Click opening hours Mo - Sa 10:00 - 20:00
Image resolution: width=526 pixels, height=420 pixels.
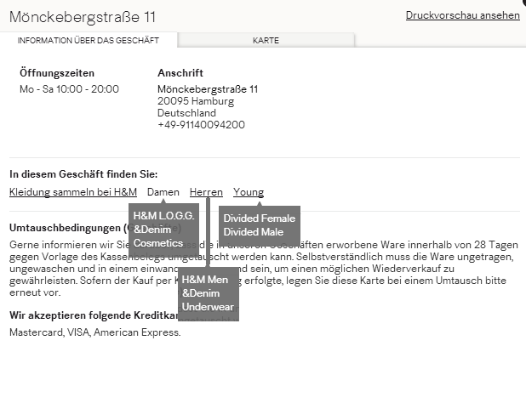tap(69, 89)
